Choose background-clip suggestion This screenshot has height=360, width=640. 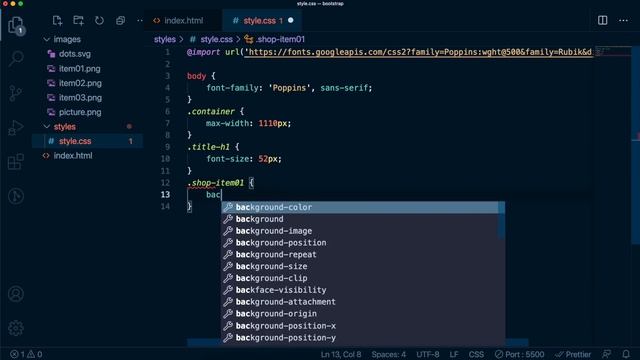(x=360, y=278)
